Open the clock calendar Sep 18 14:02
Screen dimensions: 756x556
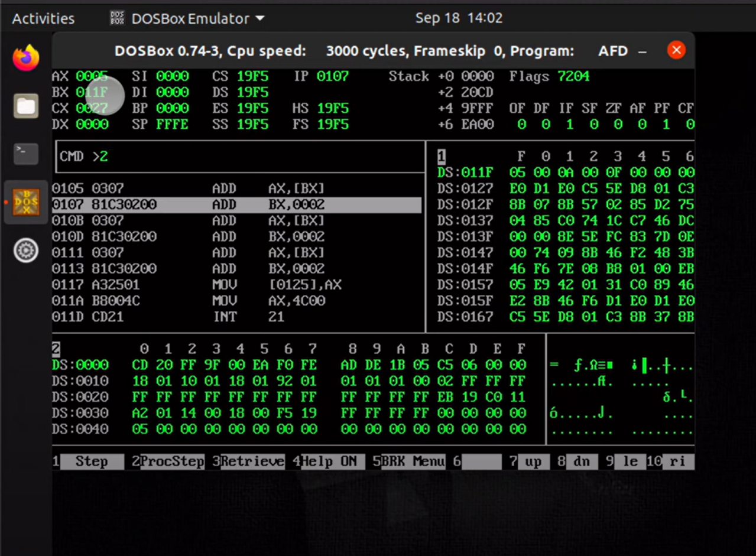(x=459, y=18)
